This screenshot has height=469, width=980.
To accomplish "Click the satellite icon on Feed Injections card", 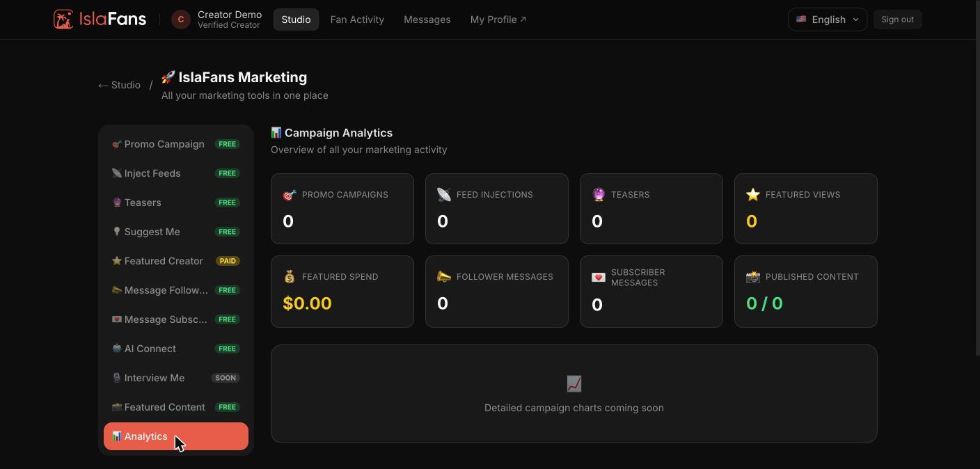I will tap(444, 195).
